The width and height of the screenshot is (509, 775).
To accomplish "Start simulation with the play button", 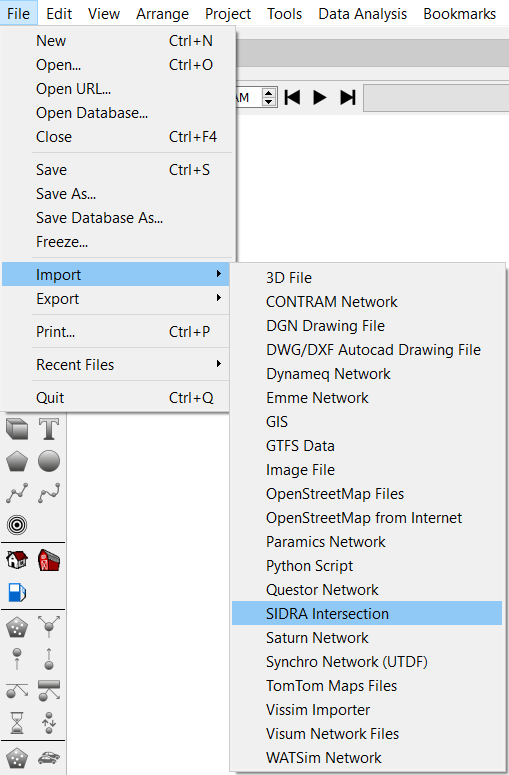I will point(320,97).
